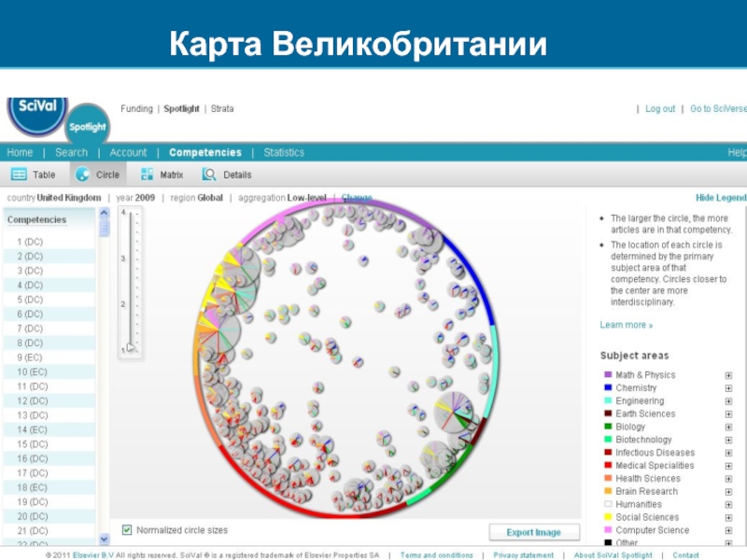Toggle Normalized circle sizes checkbox

tap(127, 530)
